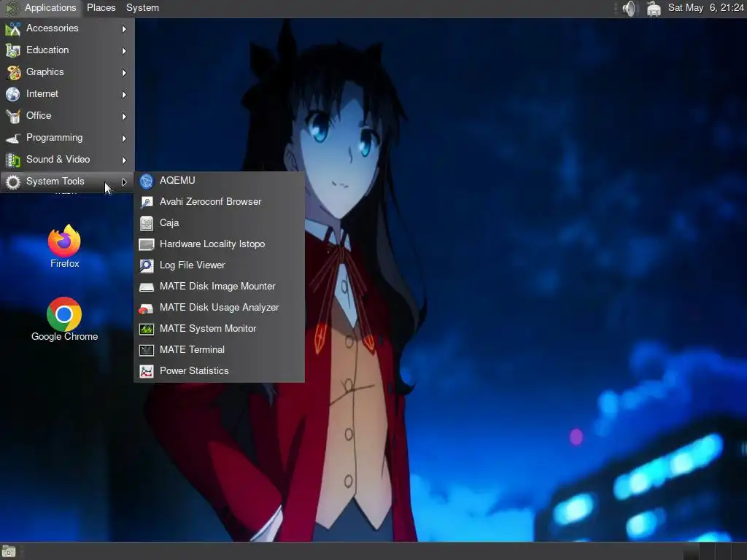Click the network status tray icon
This screenshot has width=747, height=560.
654,8
